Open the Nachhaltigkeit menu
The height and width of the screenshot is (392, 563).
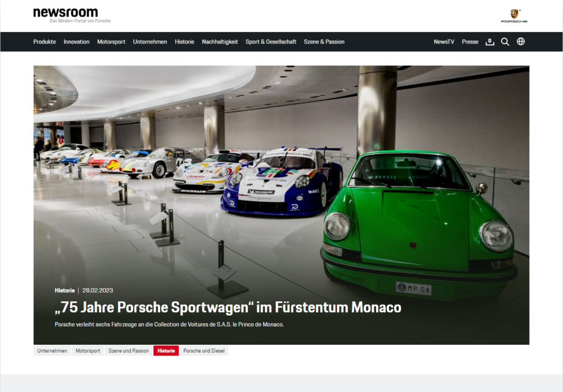click(219, 41)
